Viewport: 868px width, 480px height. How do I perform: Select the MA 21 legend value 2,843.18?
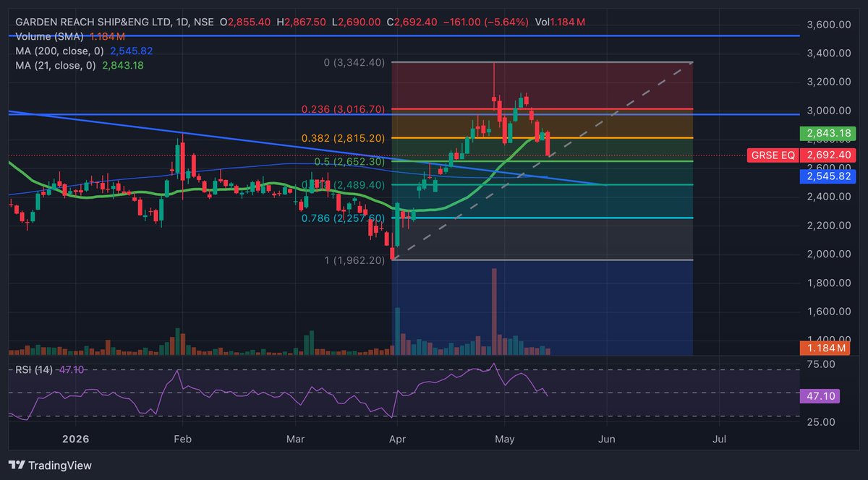[122, 65]
